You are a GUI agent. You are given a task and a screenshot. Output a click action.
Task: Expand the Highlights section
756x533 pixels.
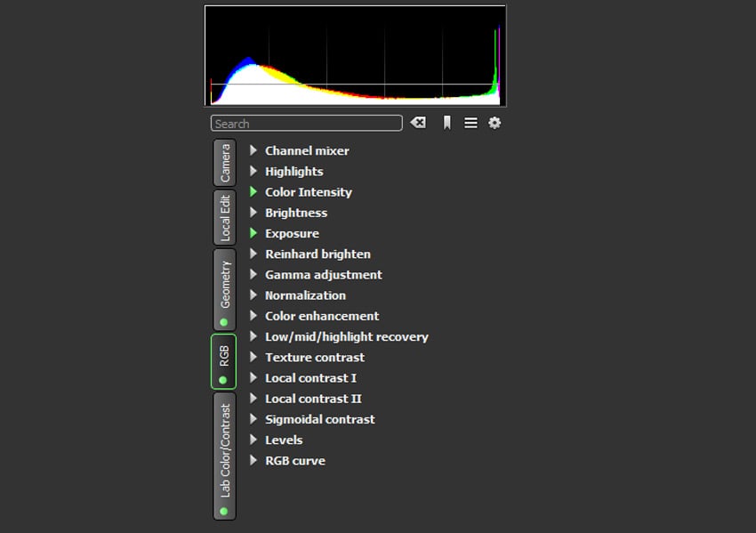253,171
